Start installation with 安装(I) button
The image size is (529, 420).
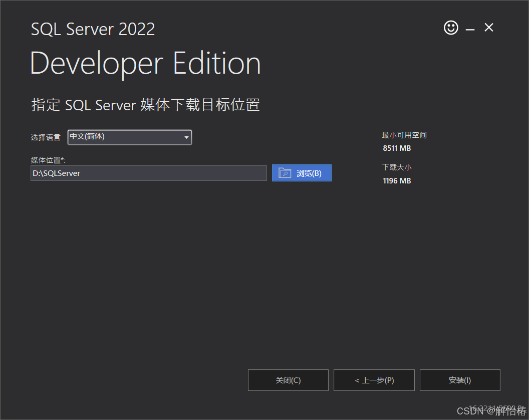click(x=460, y=380)
